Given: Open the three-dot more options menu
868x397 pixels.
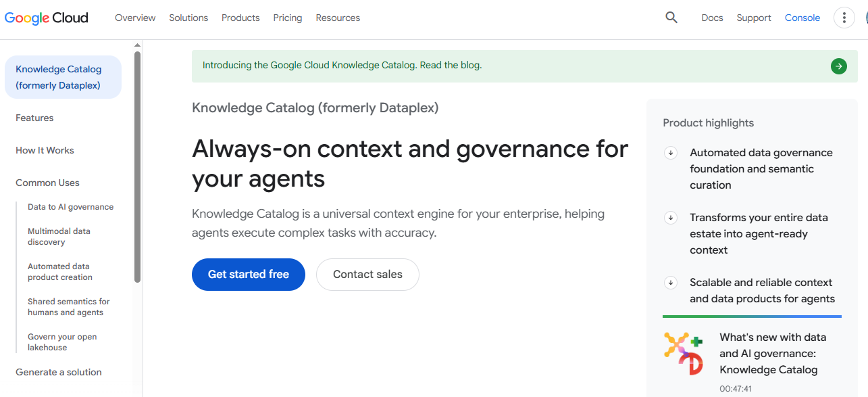Looking at the screenshot, I should pos(844,18).
